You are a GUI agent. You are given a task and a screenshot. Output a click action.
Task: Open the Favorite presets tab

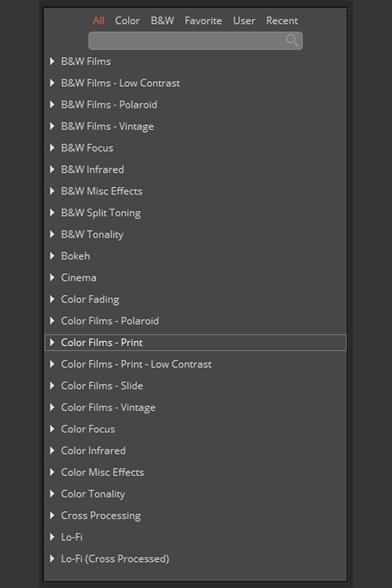click(203, 21)
